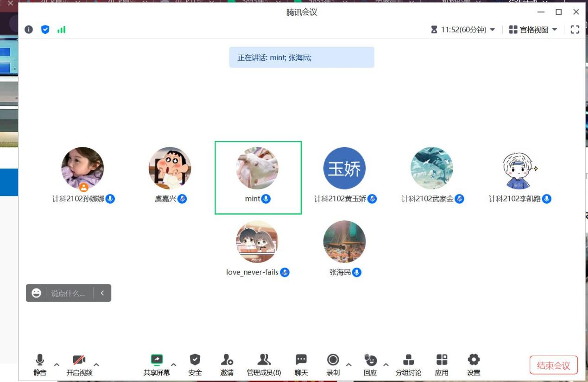This screenshot has width=588, height=382.
Task: Mute your microphone with 静音
Action: point(41,365)
